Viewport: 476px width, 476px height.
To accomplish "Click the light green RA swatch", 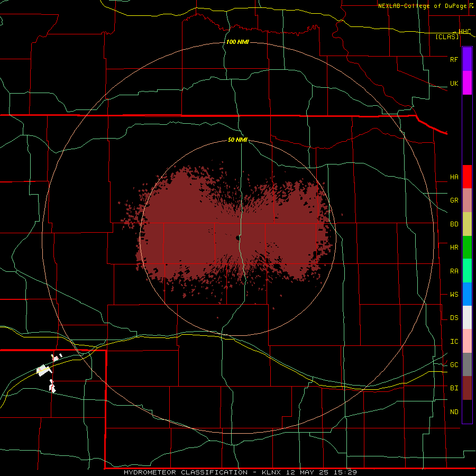I will [467, 271].
